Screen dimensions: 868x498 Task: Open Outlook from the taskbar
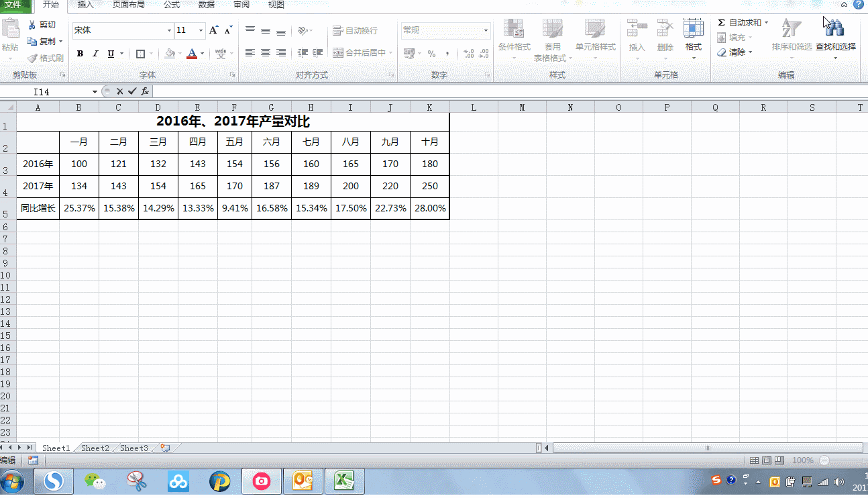coord(303,481)
